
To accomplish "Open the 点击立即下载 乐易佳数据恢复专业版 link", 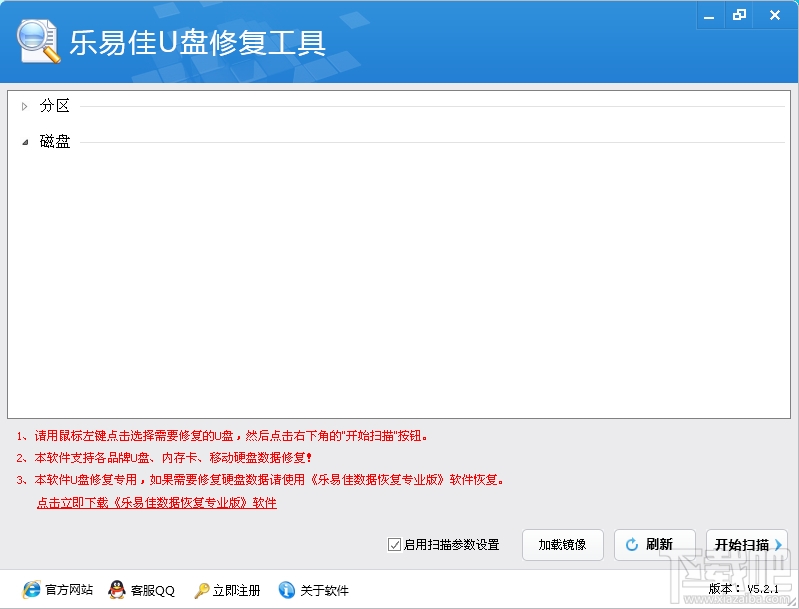I will [x=157, y=503].
